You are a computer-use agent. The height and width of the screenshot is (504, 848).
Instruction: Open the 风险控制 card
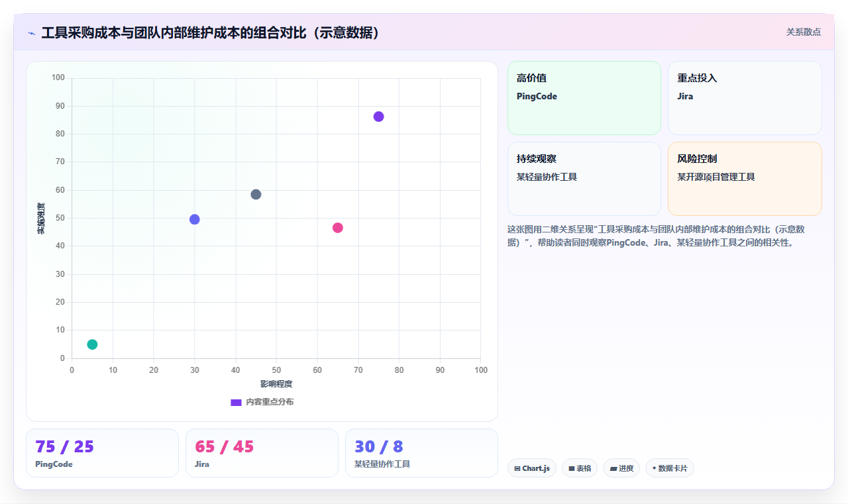click(745, 179)
